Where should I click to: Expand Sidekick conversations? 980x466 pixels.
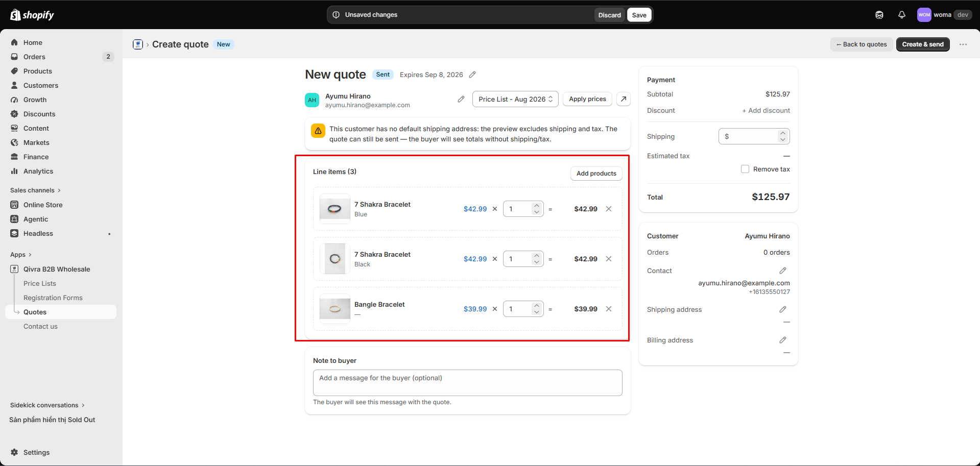coord(47,405)
